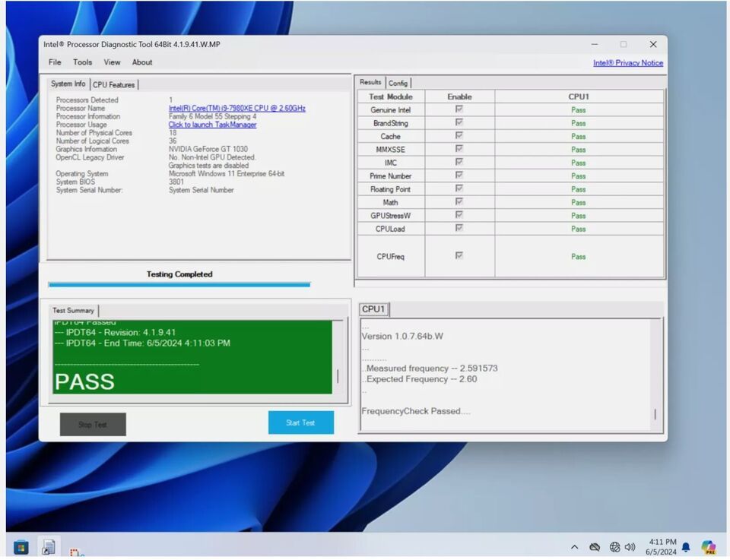Viewport: 730px width, 560px height.
Task: Click the CPU1 output scrollbar thumb
Action: [x=655, y=414]
